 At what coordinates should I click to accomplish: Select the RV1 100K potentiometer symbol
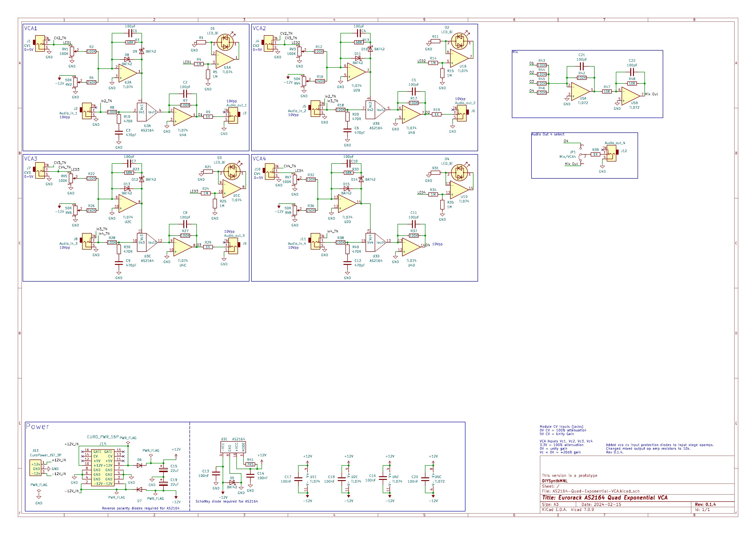coord(72,51)
